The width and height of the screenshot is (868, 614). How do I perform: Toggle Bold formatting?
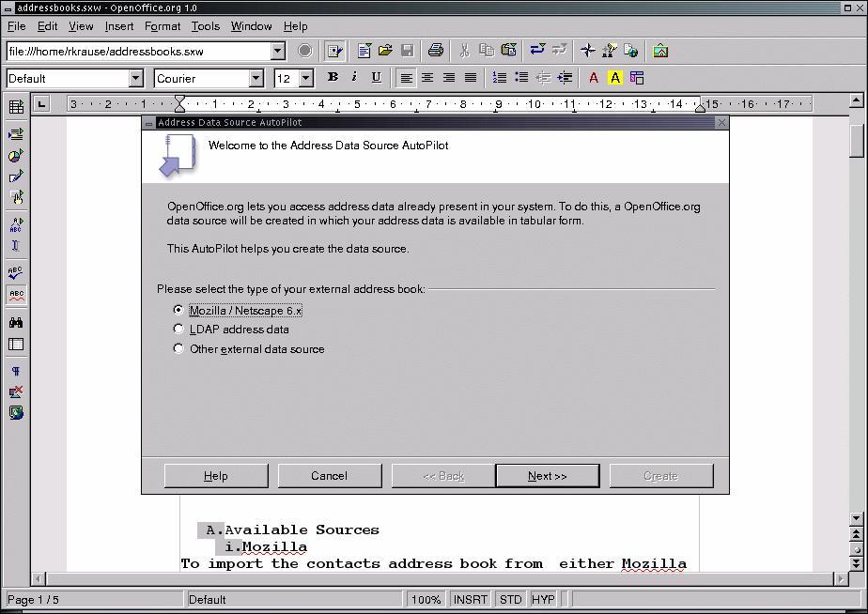[333, 77]
